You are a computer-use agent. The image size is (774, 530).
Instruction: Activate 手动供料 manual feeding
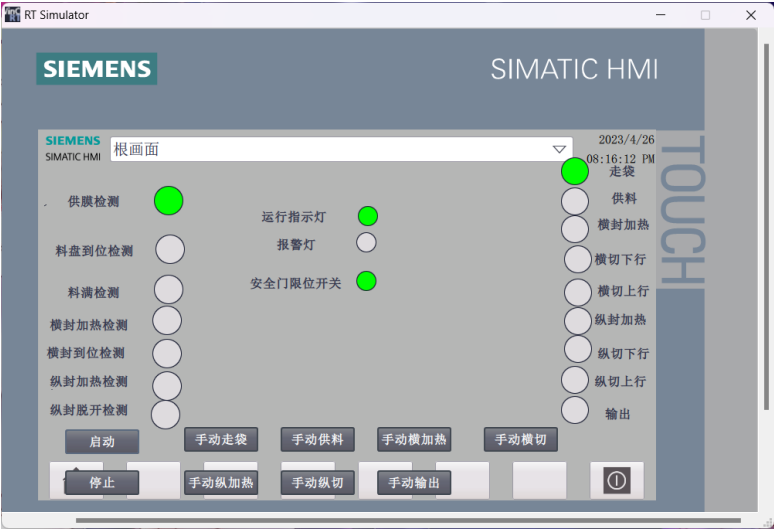point(318,439)
